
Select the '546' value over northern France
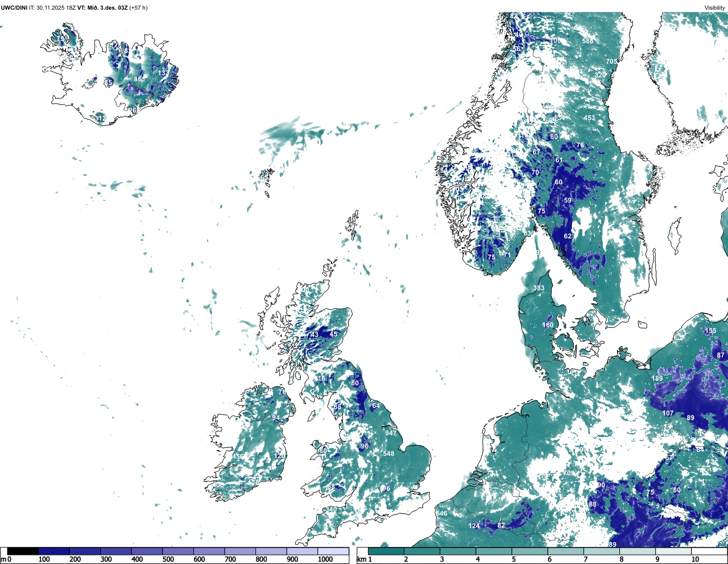441,513
